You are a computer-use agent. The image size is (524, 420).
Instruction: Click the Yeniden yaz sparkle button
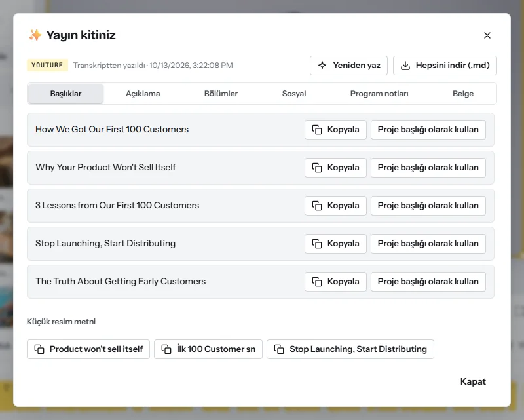tap(348, 66)
